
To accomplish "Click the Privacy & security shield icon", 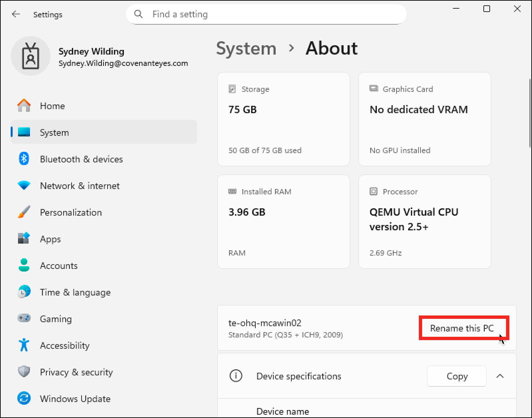I will tap(24, 372).
